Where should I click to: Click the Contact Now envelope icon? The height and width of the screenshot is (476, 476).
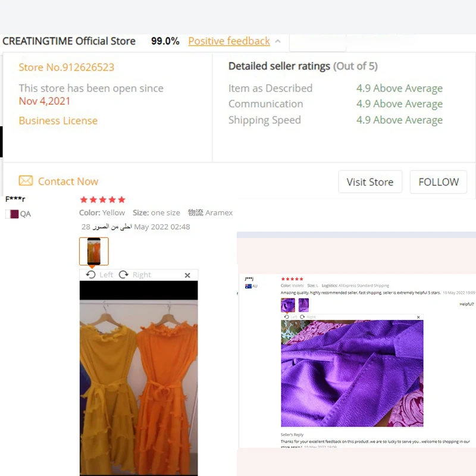26,181
